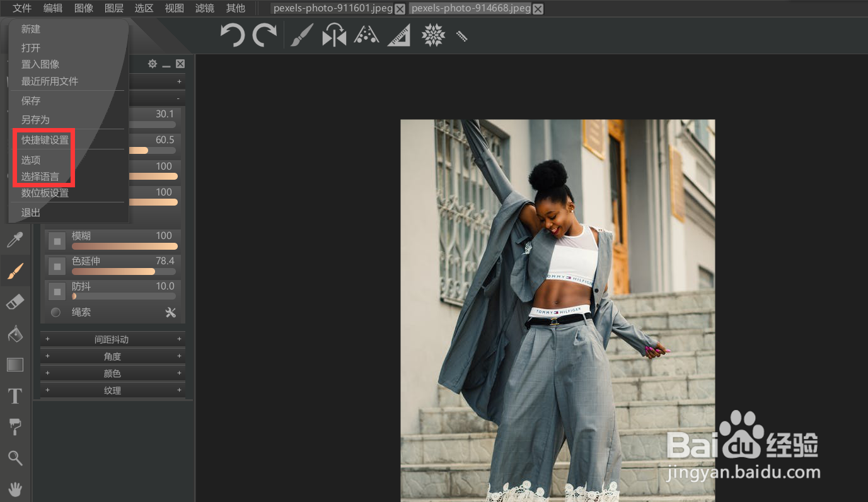This screenshot has width=868, height=502.
Task: Select the Hand pan tool
Action: [15, 488]
